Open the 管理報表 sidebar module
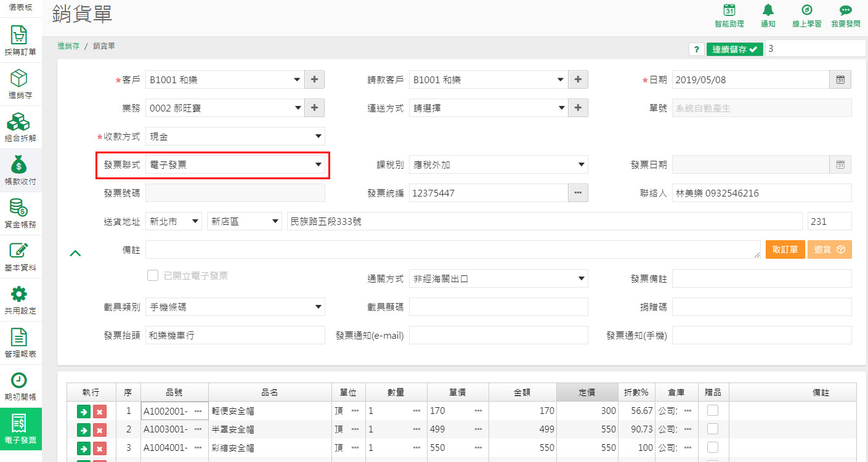868x462 pixels. click(x=20, y=343)
